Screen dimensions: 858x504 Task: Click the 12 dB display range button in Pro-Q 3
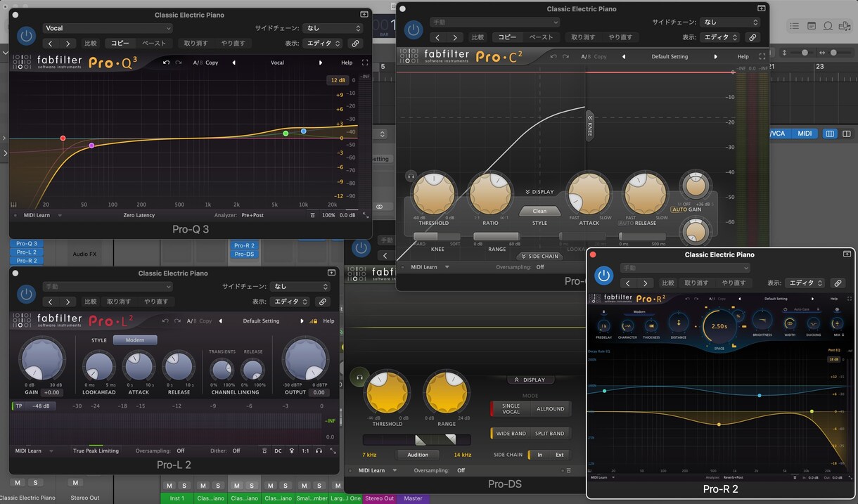(x=337, y=80)
